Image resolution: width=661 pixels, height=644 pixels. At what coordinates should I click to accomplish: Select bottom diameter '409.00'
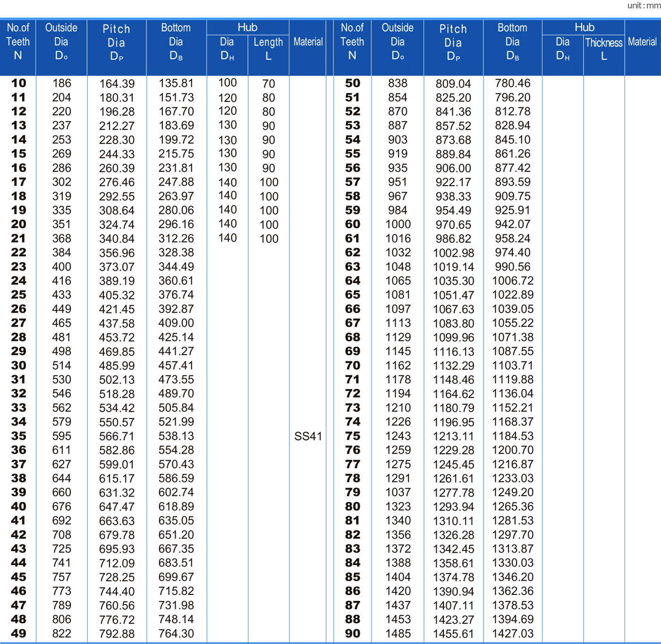click(x=176, y=323)
